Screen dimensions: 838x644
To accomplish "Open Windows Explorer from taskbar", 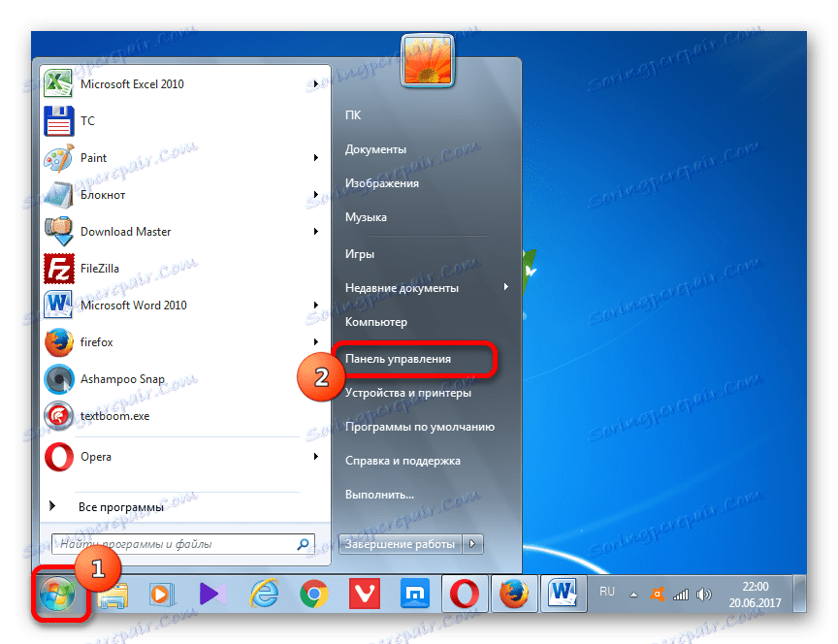I will (113, 595).
